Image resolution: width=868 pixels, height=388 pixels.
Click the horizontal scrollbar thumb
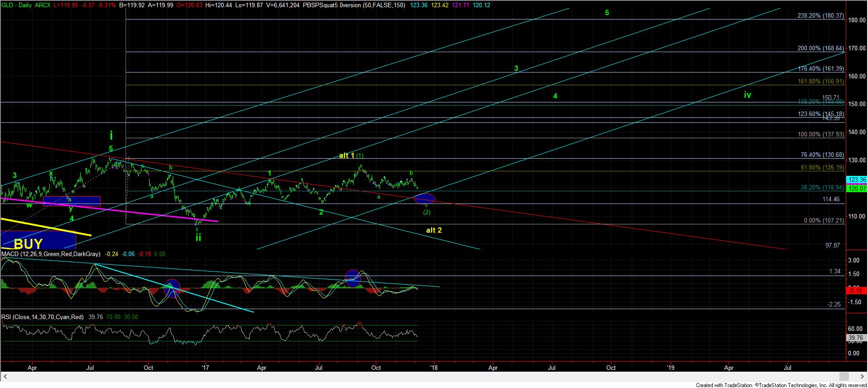pos(844,377)
